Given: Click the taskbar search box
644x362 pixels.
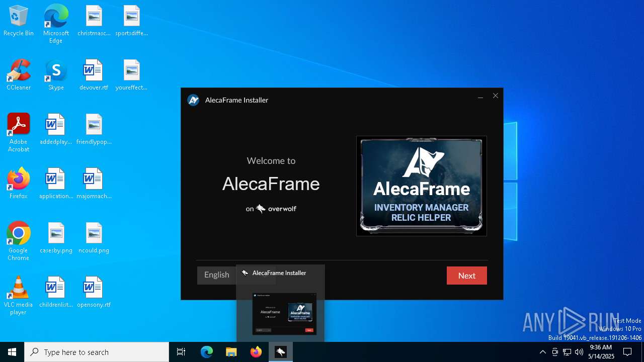Looking at the screenshot, I should point(97,352).
